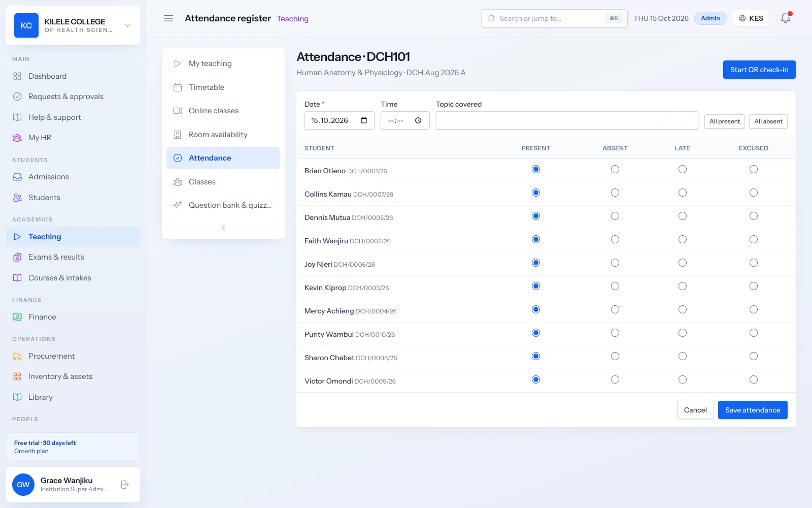Mark Mercy Achieng as absent
This screenshot has height=508, width=812.
coord(615,309)
